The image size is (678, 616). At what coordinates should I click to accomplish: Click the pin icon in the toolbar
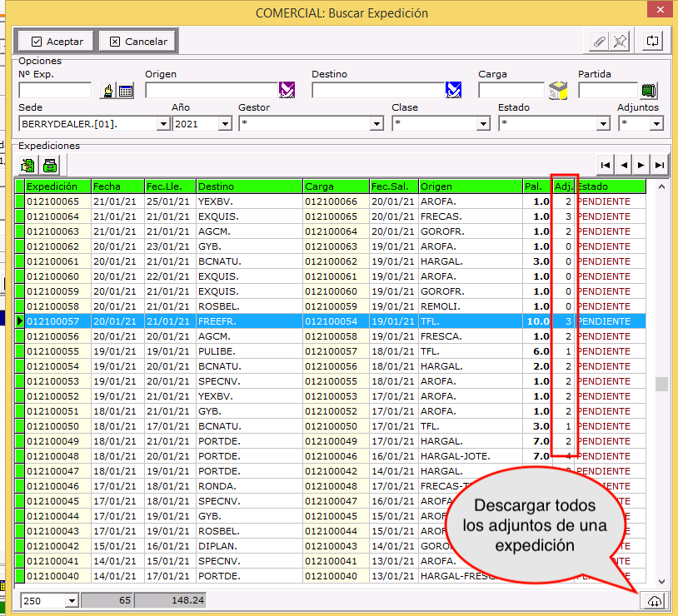click(x=619, y=41)
